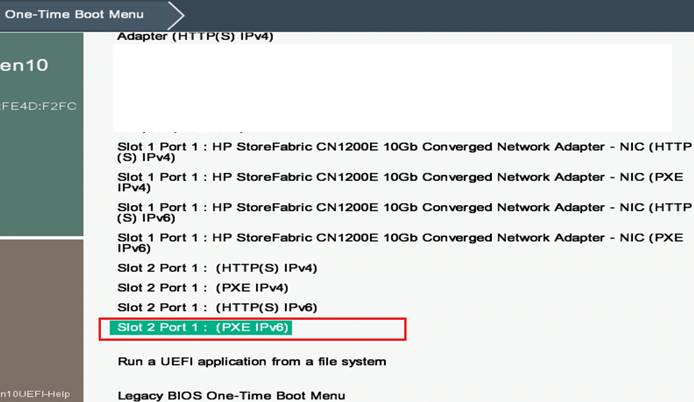The image size is (694, 402).
Task: Click the breadcrumb chevron arrow in header
Action: click(x=176, y=15)
